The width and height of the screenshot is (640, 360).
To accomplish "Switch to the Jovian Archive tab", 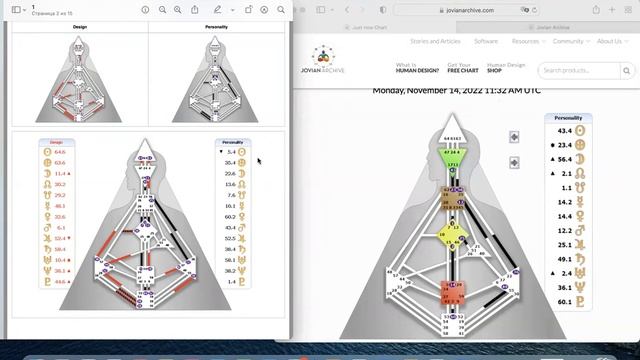I will pos(549,27).
